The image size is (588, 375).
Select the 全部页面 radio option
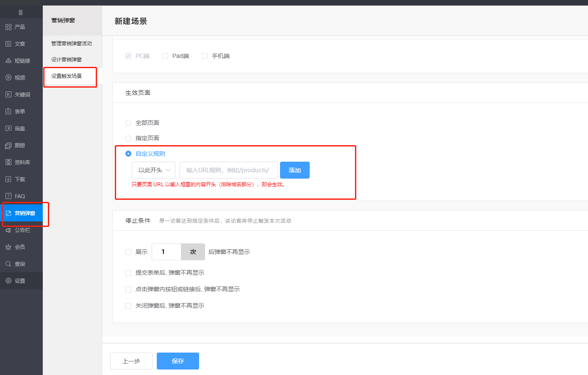(x=128, y=122)
